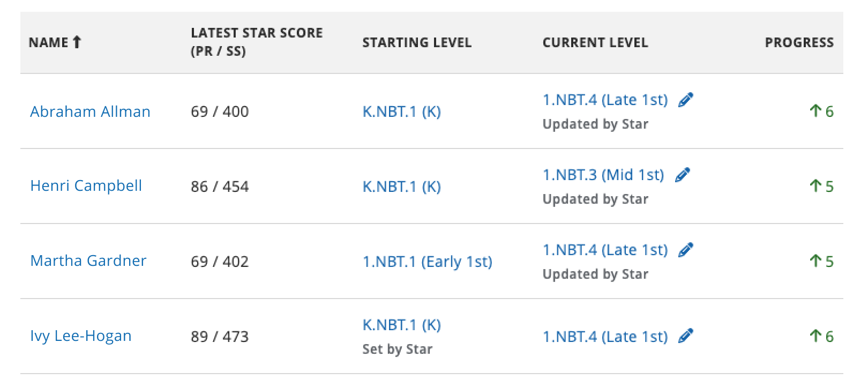The width and height of the screenshot is (868, 387).
Task: Click Ivy Lee-Hogan's green progress arrow showing 6
Action: coord(821,336)
